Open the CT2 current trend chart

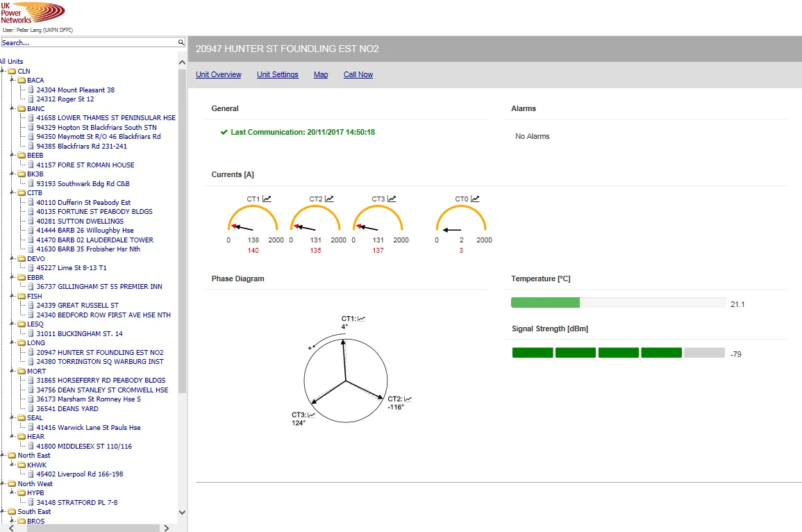[328, 198]
